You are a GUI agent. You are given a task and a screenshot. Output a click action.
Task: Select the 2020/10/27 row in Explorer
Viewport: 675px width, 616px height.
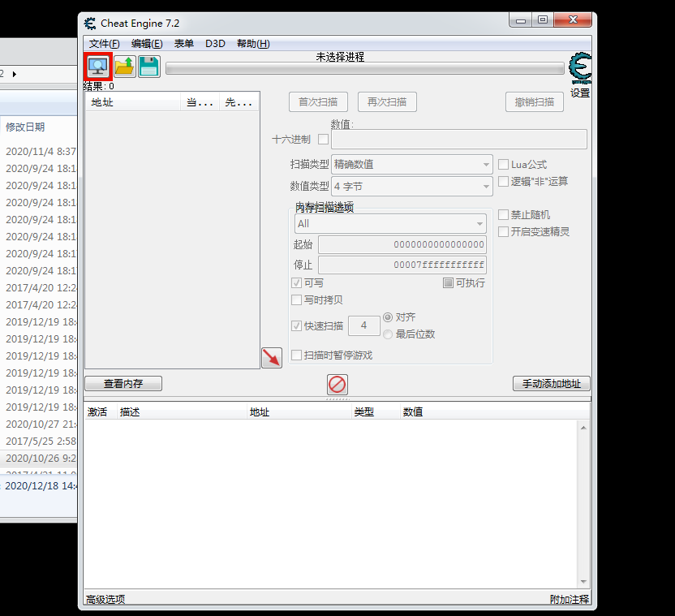pyautogui.click(x=39, y=424)
